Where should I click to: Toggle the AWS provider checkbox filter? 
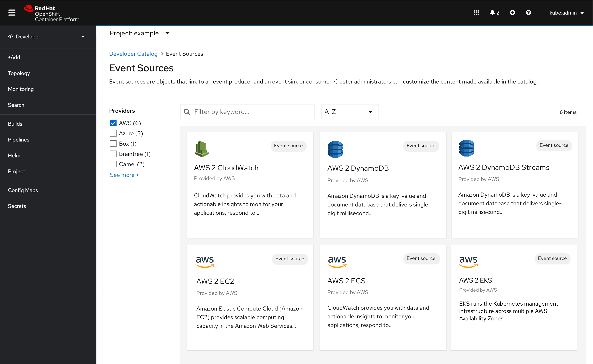(113, 123)
